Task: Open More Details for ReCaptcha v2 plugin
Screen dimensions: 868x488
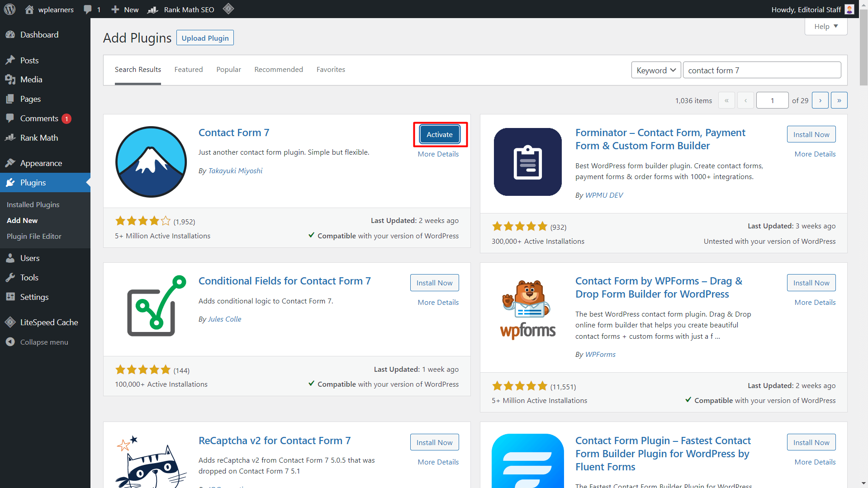Action: pyautogui.click(x=438, y=462)
